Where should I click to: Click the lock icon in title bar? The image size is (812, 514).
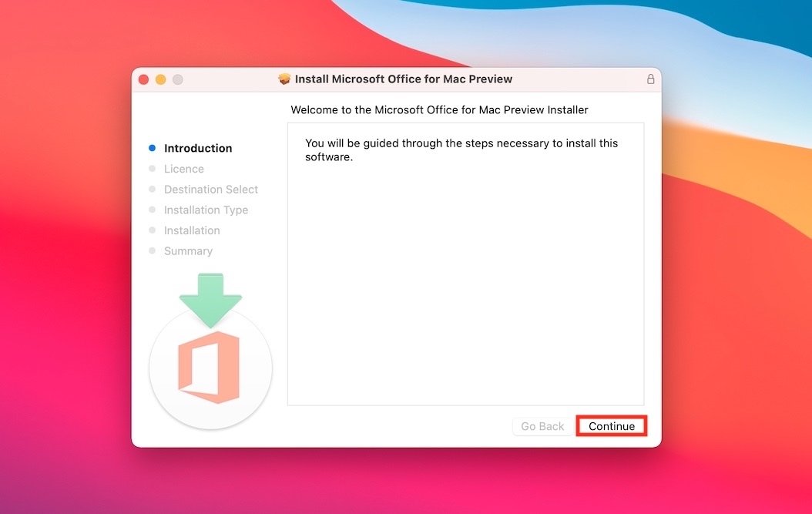click(650, 79)
